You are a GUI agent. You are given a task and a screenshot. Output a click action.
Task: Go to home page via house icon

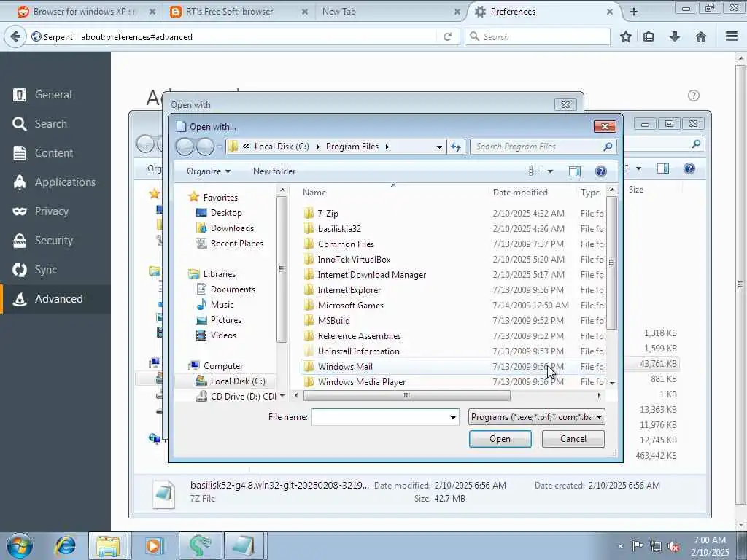pos(701,36)
